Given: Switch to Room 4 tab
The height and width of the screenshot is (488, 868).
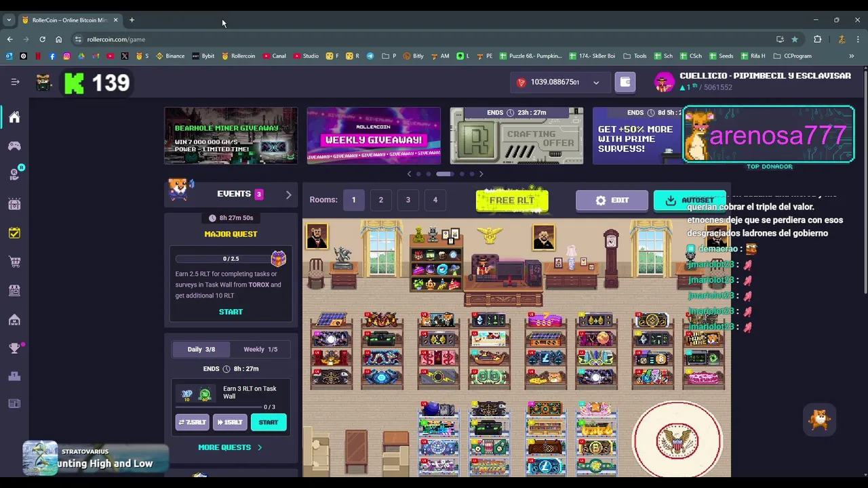Looking at the screenshot, I should point(435,200).
